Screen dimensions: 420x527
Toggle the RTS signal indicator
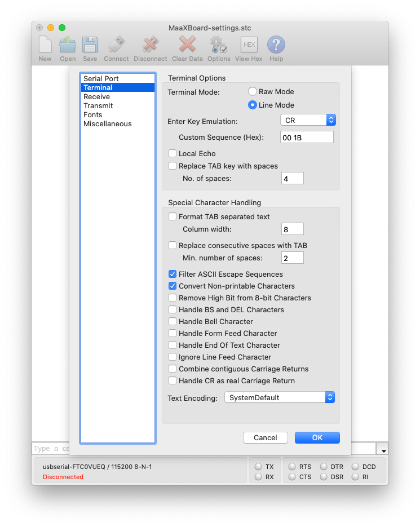(292, 467)
